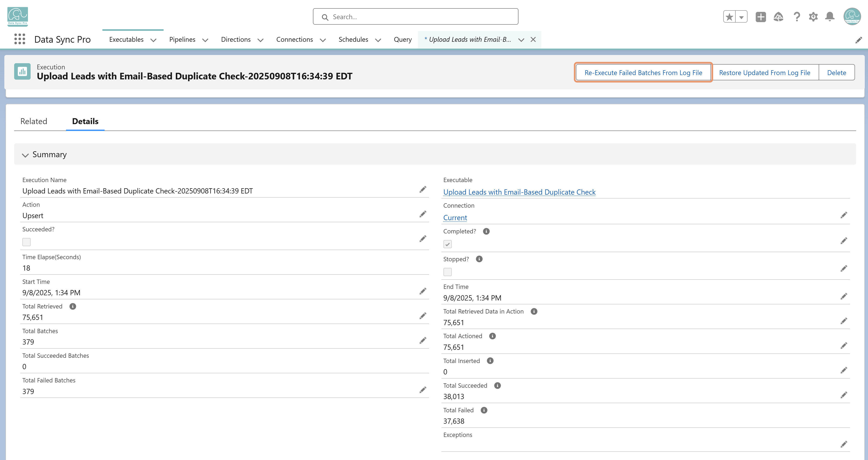
Task: Edit the Total Batches pencil icon
Action: click(x=423, y=340)
